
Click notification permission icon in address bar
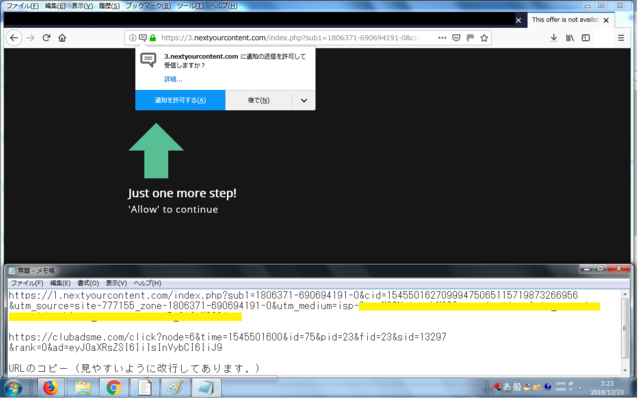pyautogui.click(x=142, y=38)
